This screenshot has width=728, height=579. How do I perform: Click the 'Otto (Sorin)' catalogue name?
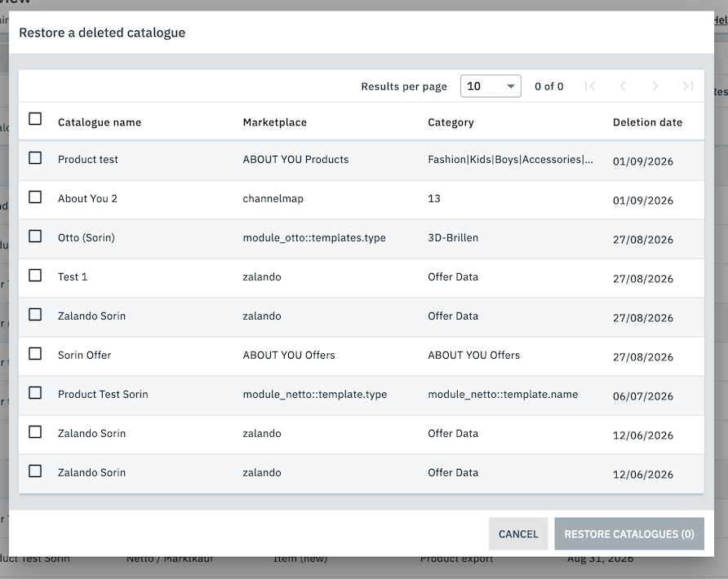(x=87, y=237)
